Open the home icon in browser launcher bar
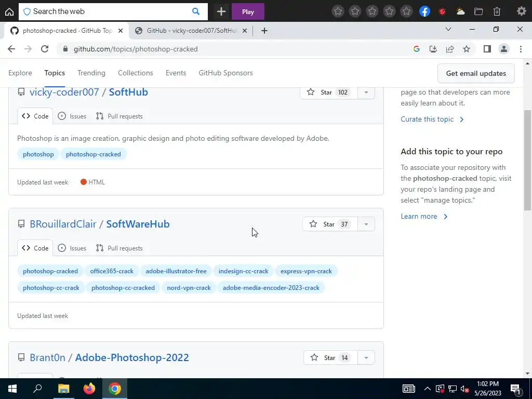532x399 pixels. tap(9, 12)
